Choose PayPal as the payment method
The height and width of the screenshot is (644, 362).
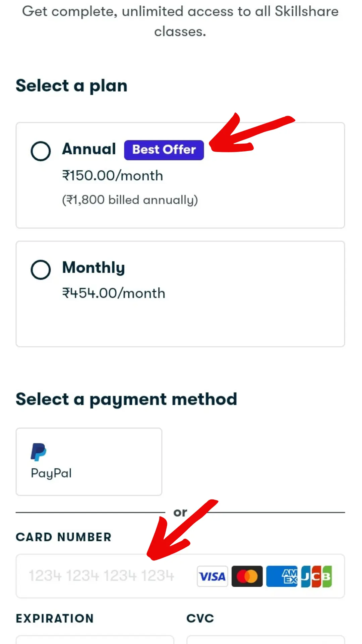[89, 462]
